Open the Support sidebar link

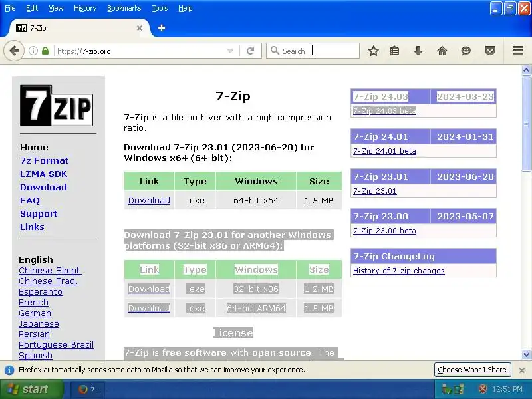point(39,213)
